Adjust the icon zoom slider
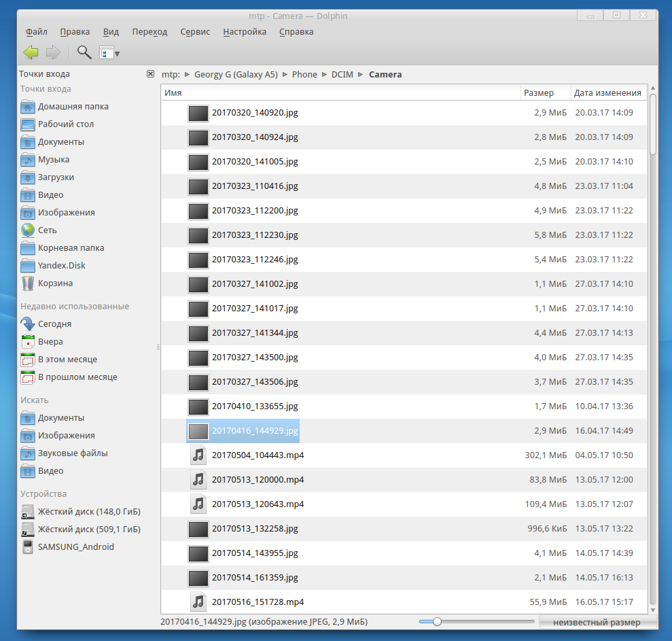Viewport: 672px width, 641px height. coord(476,622)
